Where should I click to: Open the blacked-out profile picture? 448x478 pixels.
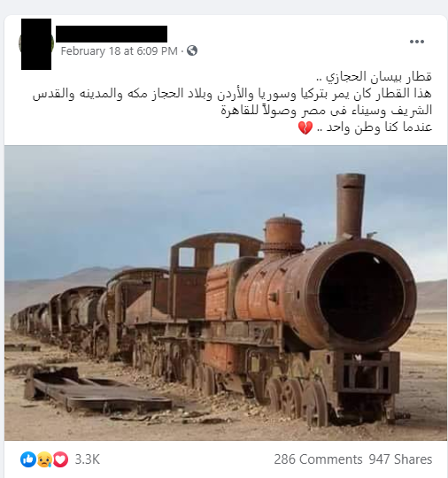pos(36,44)
